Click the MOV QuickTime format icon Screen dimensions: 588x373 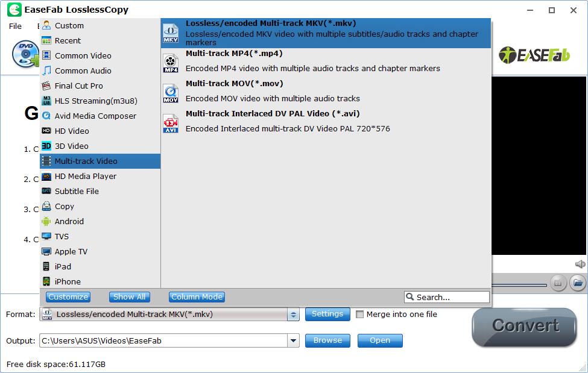(171, 93)
